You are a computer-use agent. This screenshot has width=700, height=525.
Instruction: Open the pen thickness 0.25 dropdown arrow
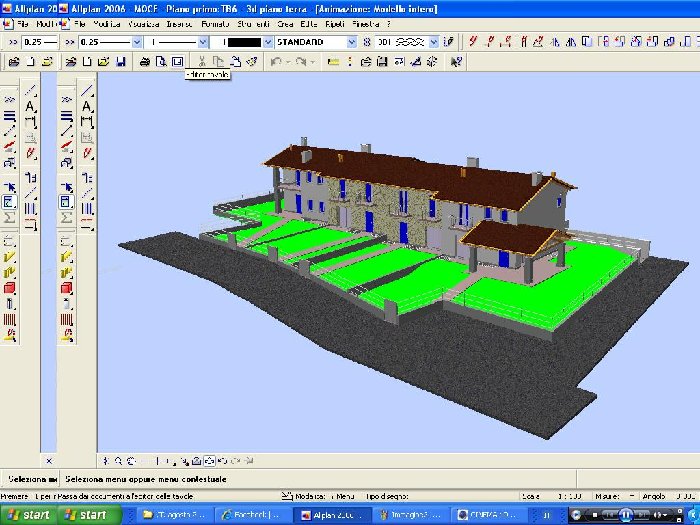[137, 42]
